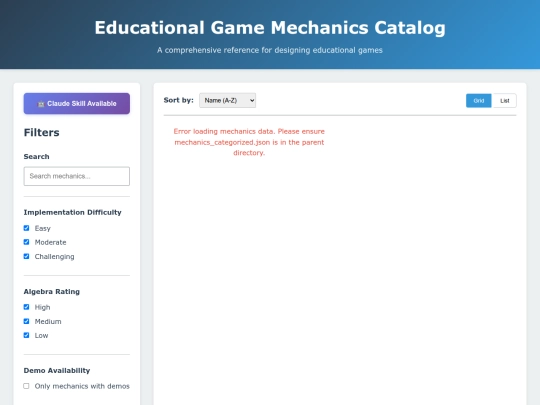The width and height of the screenshot is (540, 405).
Task: Click the comprehensive reference subtitle text
Action: pyautogui.click(x=270, y=50)
